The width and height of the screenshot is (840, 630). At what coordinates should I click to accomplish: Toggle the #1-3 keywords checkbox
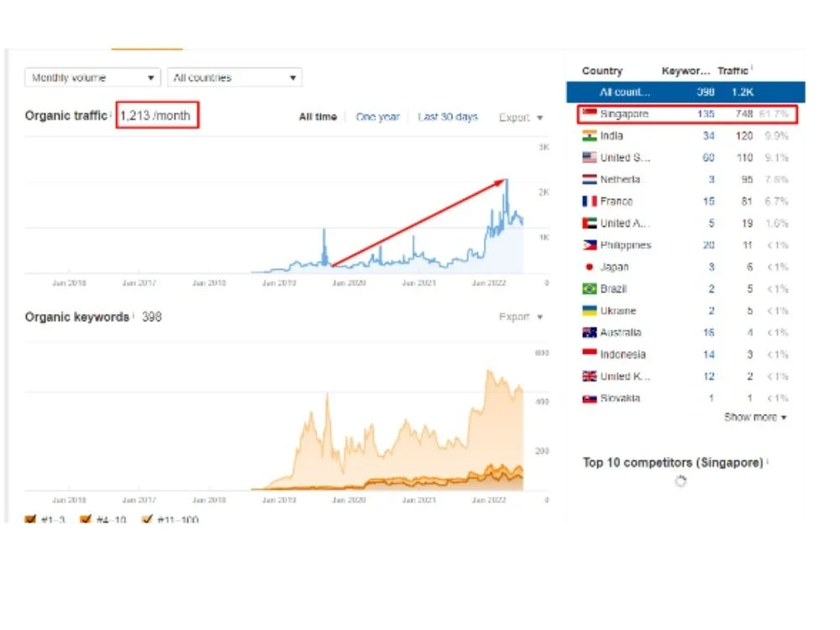[x=30, y=519]
